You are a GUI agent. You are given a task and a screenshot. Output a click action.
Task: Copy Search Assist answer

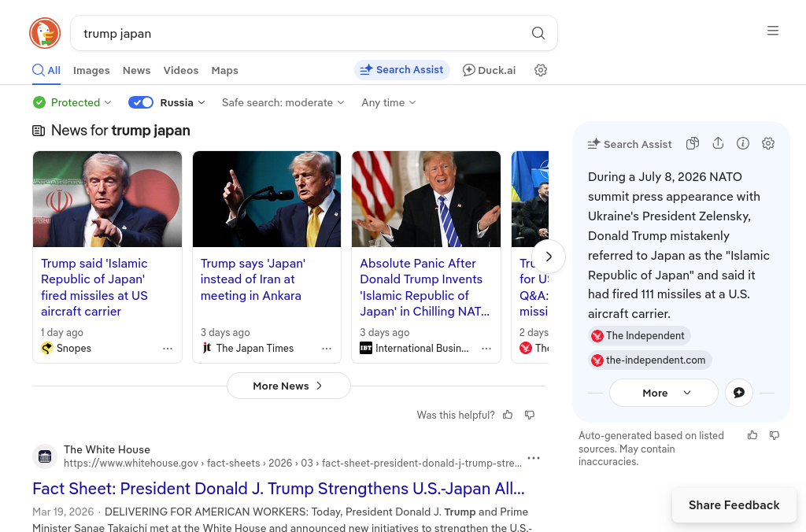tap(693, 143)
